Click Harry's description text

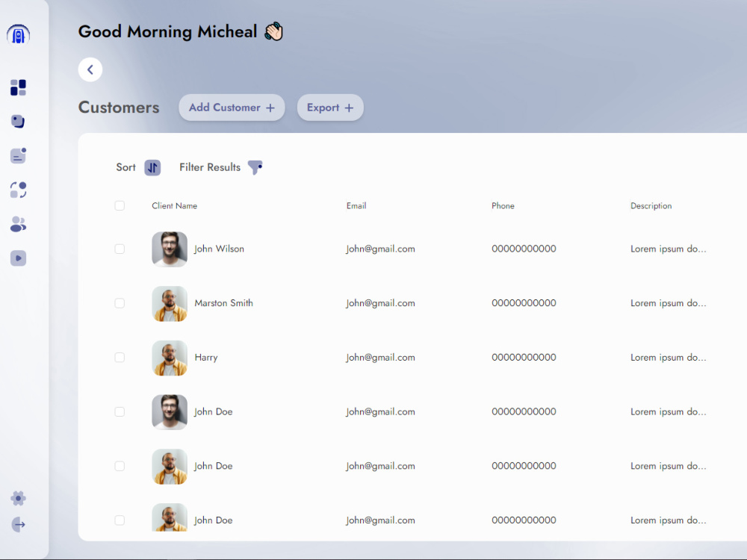[x=669, y=358]
